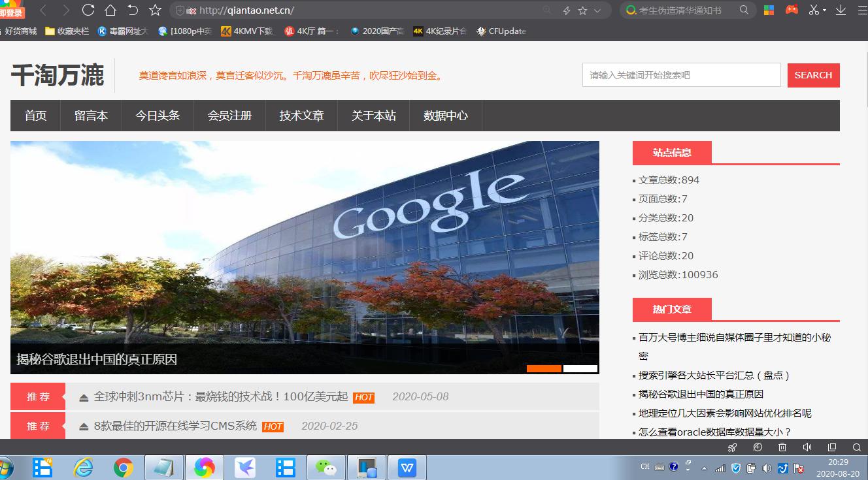Click the zoom magnifier icon in status bar
This screenshot has width=868, height=480.
coord(857,447)
